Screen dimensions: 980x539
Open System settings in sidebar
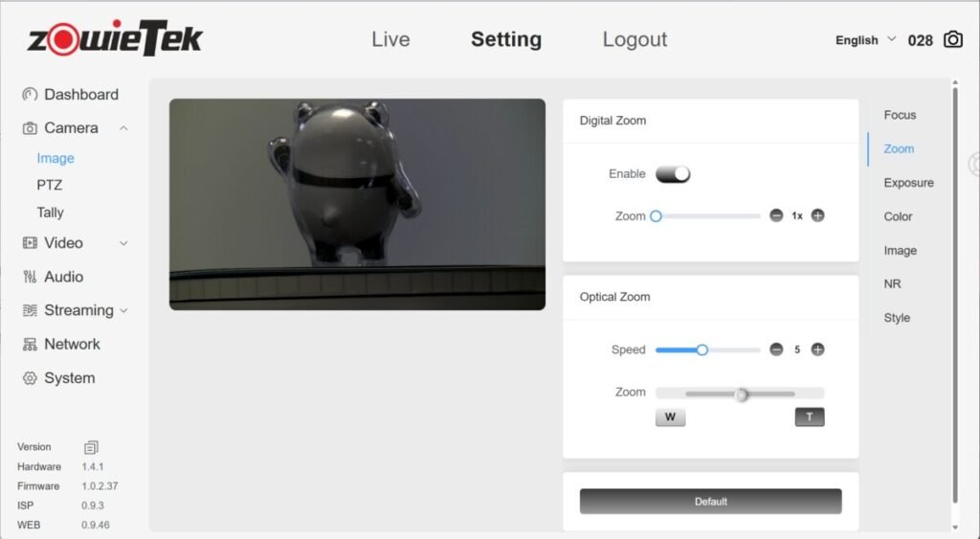point(69,378)
